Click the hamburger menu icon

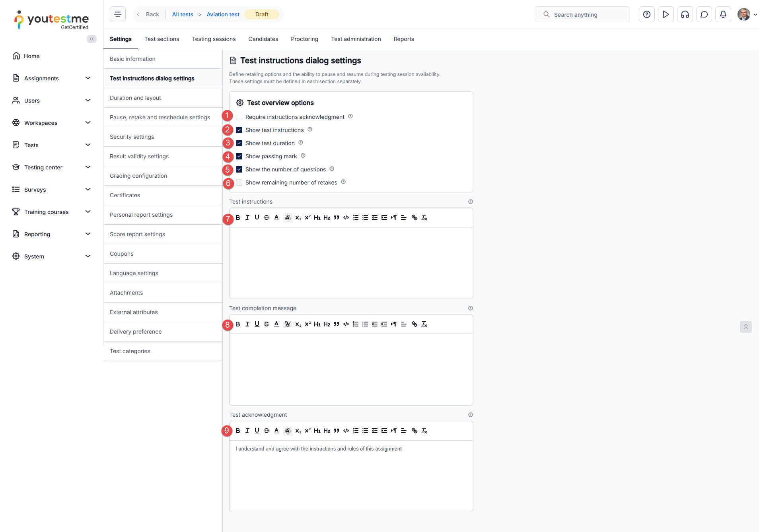(118, 14)
